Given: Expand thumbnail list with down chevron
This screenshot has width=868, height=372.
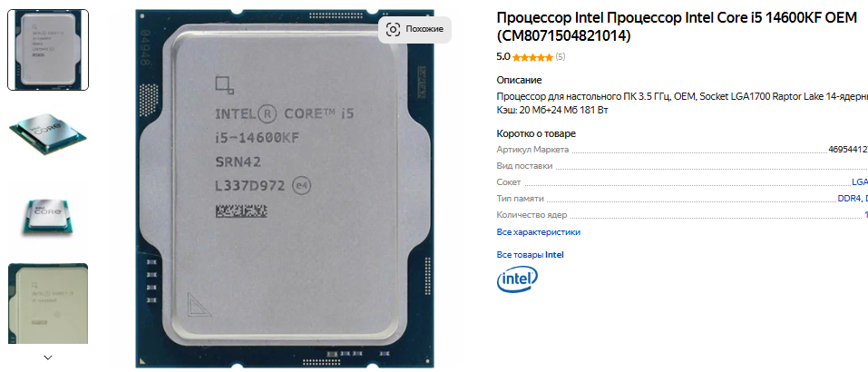Looking at the screenshot, I should click(x=48, y=357).
